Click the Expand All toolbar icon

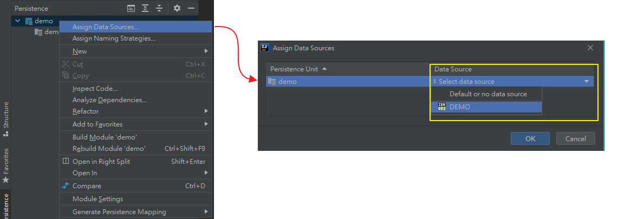[145, 9]
